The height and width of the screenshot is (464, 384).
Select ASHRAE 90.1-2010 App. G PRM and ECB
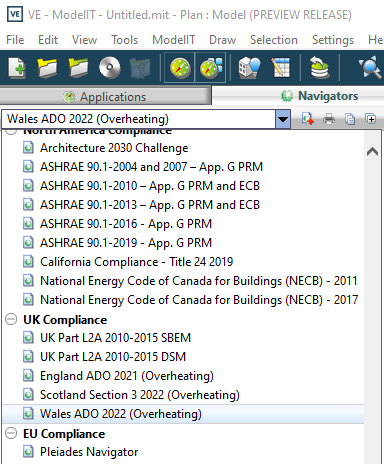[150, 186]
